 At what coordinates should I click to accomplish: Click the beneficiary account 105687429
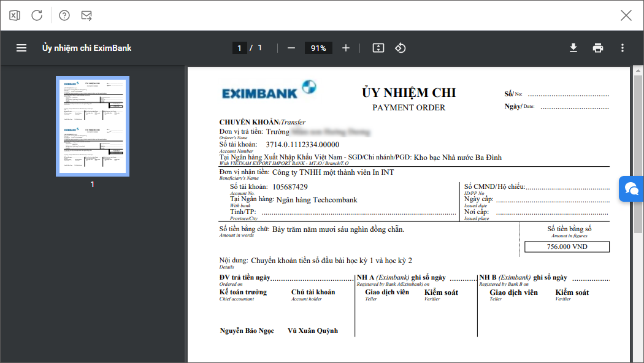tap(290, 187)
